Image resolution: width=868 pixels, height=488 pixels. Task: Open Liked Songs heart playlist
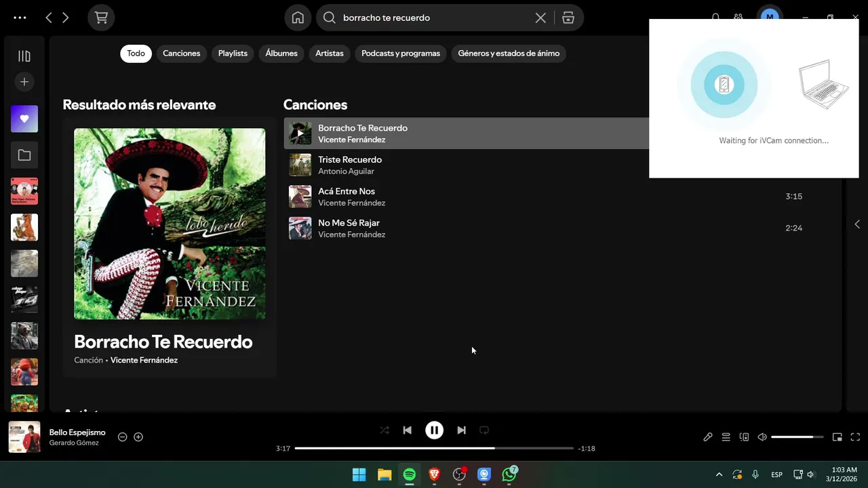click(x=24, y=119)
